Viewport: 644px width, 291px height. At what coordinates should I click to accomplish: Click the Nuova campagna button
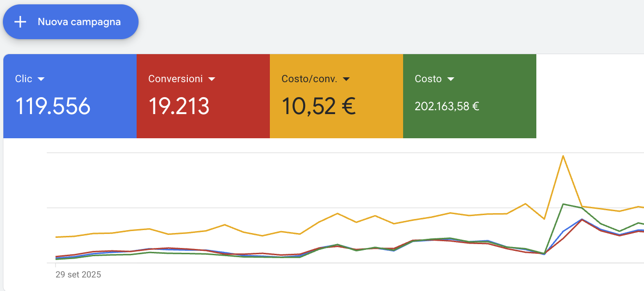[x=70, y=22]
